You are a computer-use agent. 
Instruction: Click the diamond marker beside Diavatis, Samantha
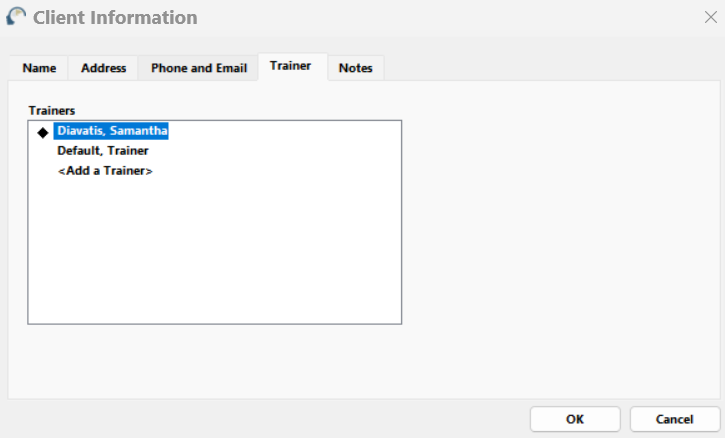click(43, 132)
